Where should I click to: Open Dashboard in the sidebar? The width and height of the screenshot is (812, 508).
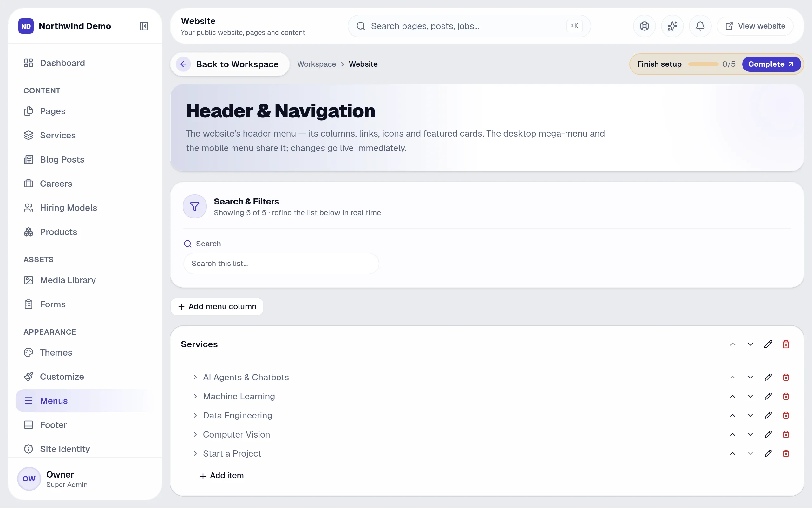point(85,63)
